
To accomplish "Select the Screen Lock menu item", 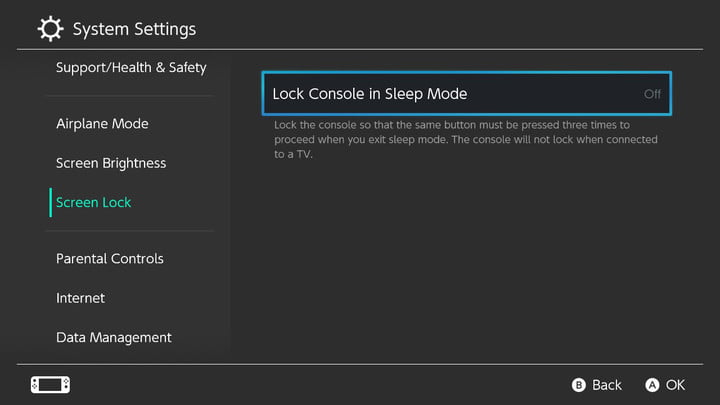I will [93, 202].
